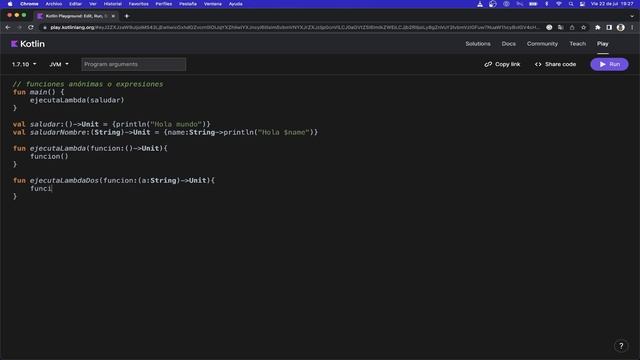640x360 pixels.
Task: Open the Wi-Fi status menu
Action: pyautogui.click(x=559, y=4)
